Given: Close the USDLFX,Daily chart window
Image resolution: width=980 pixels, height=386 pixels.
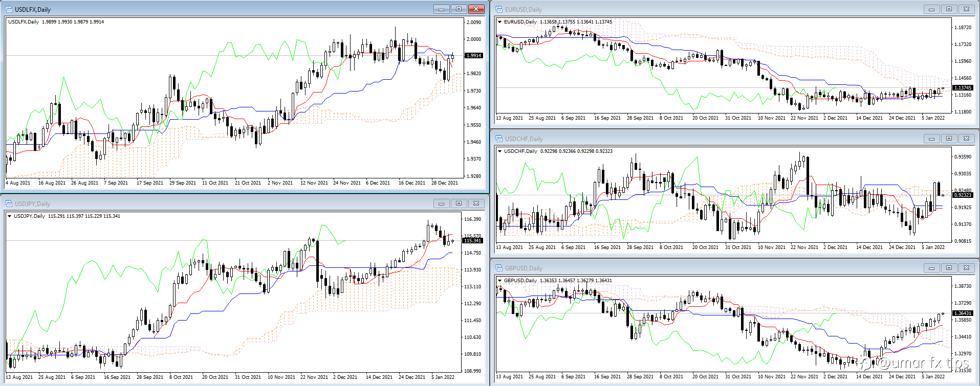Looking at the screenshot, I should 476,9.
